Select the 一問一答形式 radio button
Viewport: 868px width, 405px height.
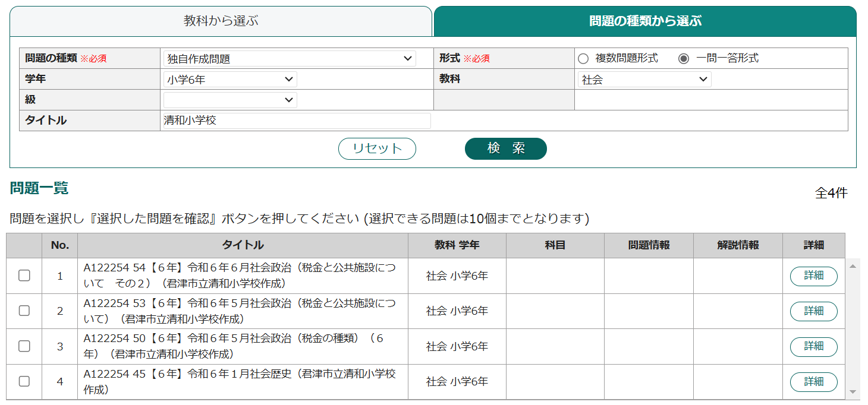click(x=684, y=58)
